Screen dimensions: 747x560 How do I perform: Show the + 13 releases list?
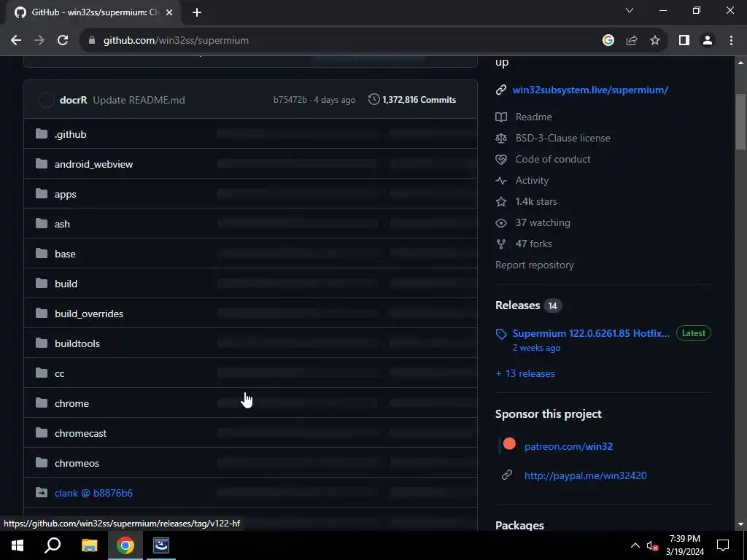[x=525, y=374]
